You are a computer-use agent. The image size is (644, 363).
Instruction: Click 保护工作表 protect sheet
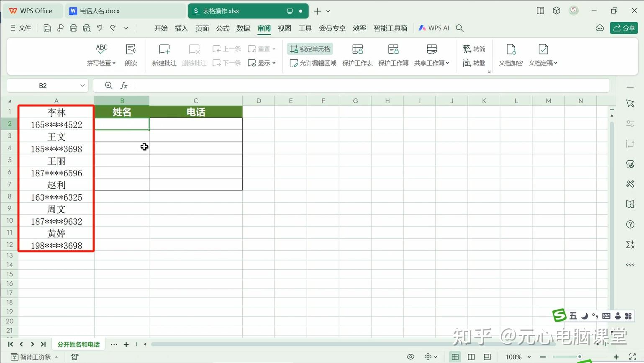pyautogui.click(x=357, y=55)
